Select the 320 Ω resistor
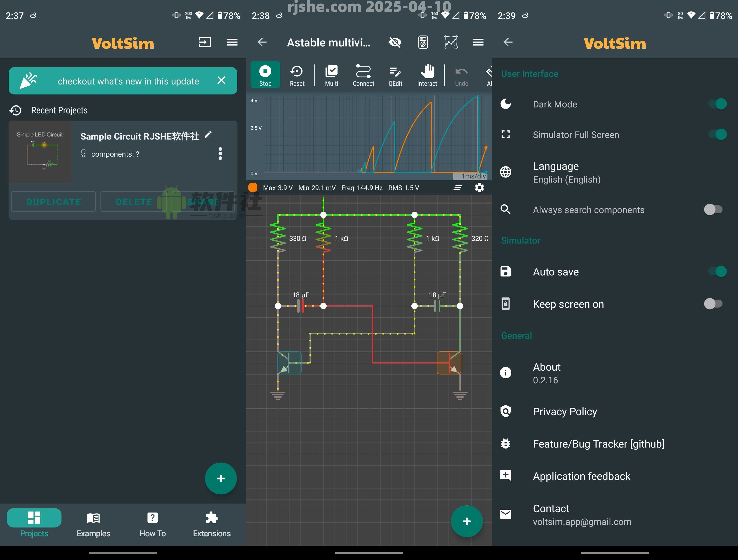 click(460, 237)
